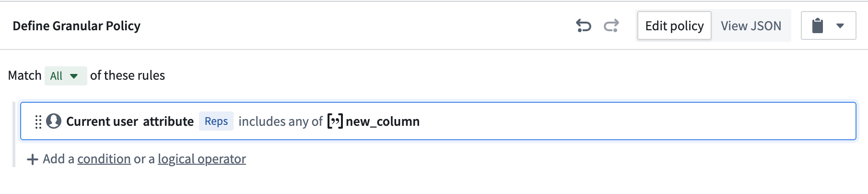The image size is (868, 194).
Task: Click the plus icon to add a rule
Action: pos(32,159)
